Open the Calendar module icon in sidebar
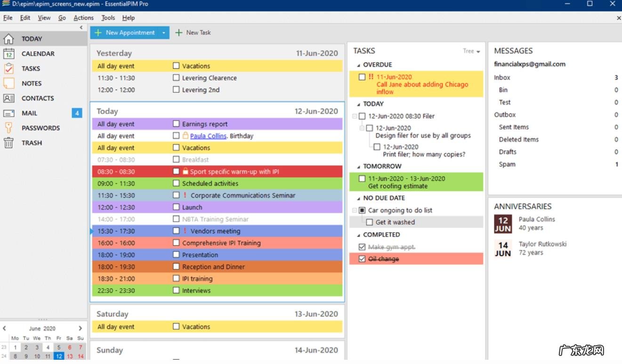Screen dimensions: 622x364 [8, 54]
